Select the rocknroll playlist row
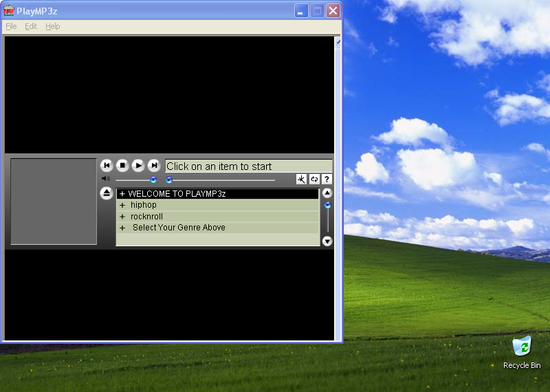Screen dimensions: 550x392 (x=217, y=216)
